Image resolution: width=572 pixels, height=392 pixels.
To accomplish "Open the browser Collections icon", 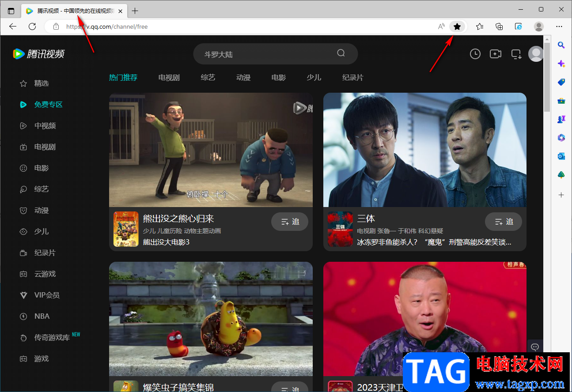I will pos(499,26).
